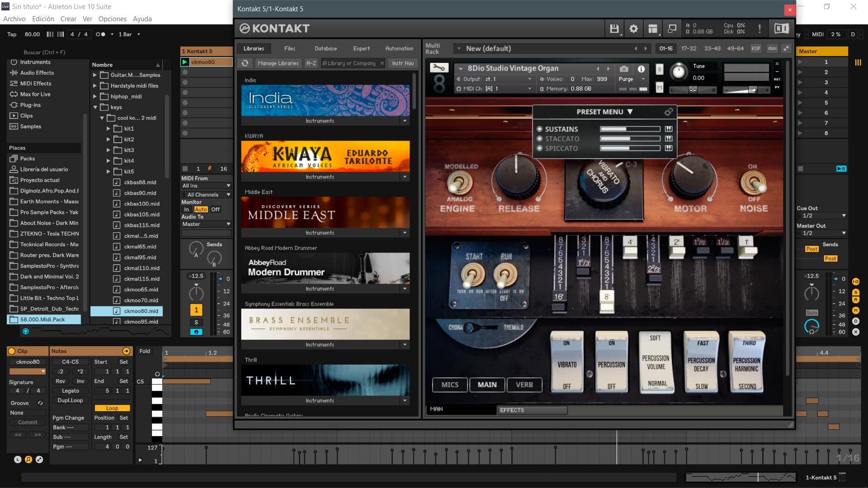Open KWAYA library options arrow
This screenshot has height=488, width=868.
405,177
